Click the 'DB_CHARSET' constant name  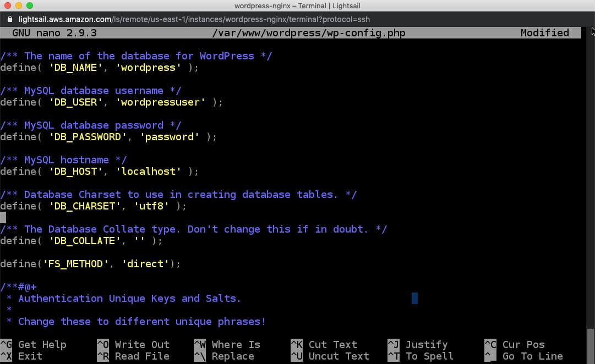(85, 206)
